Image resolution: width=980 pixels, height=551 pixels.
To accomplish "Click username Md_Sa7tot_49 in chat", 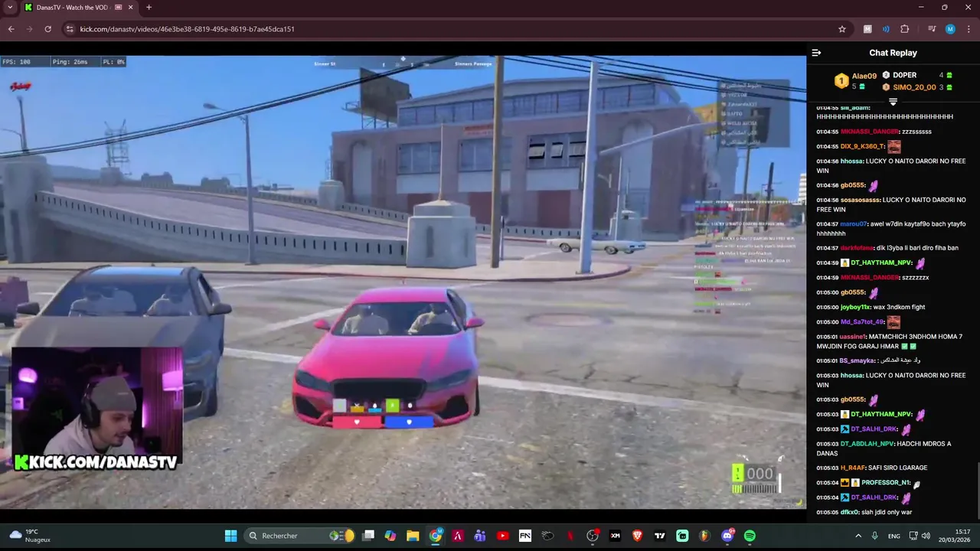I will coord(862,322).
